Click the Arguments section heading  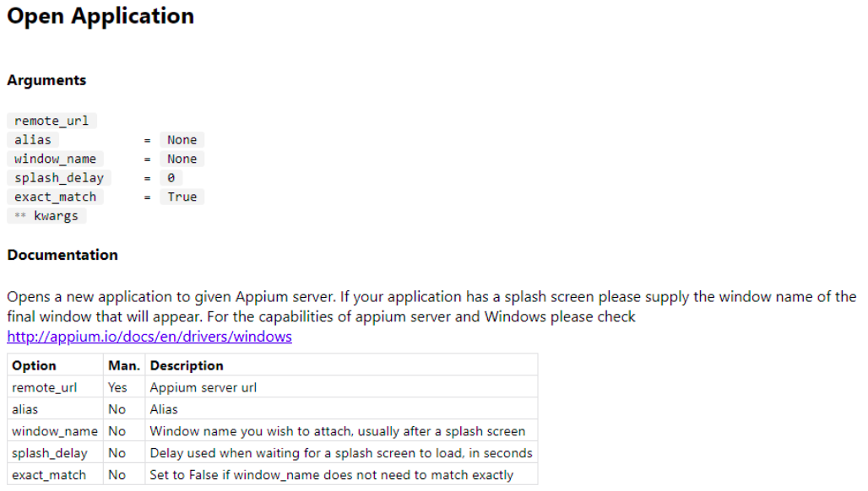pyautogui.click(x=46, y=80)
